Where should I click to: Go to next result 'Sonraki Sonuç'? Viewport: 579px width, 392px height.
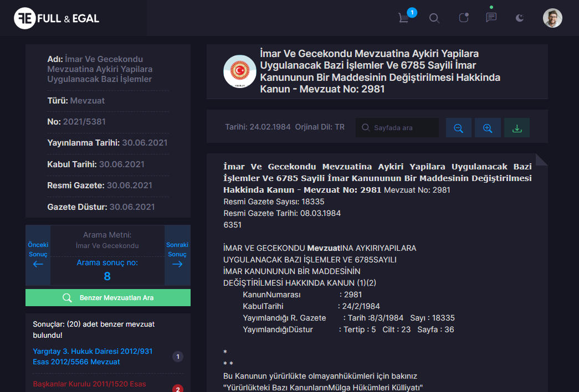[177, 255]
